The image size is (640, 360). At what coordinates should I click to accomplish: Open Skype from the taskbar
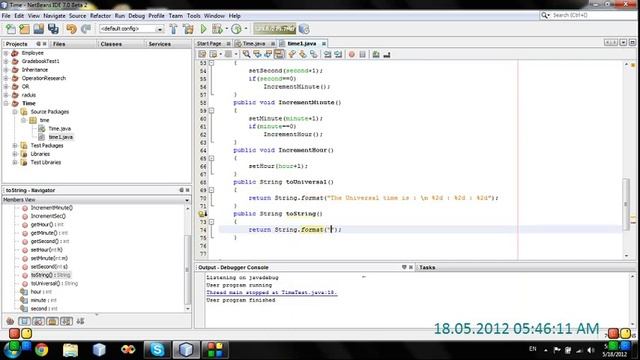coord(157,349)
